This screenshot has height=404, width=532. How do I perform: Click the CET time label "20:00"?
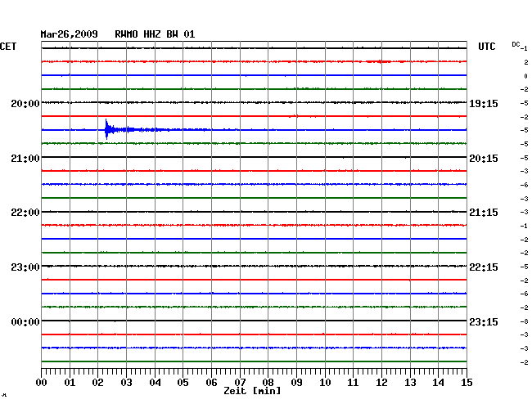(25, 103)
